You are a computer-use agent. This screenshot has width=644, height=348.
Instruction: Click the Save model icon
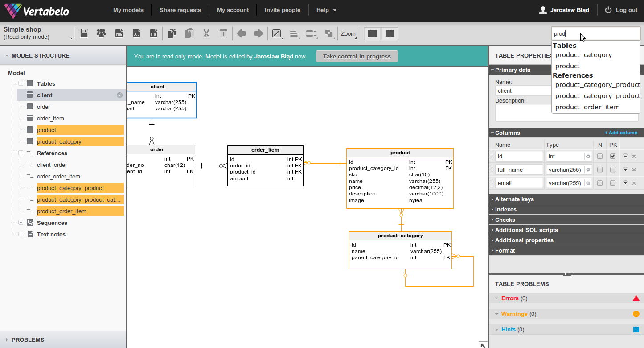point(84,33)
